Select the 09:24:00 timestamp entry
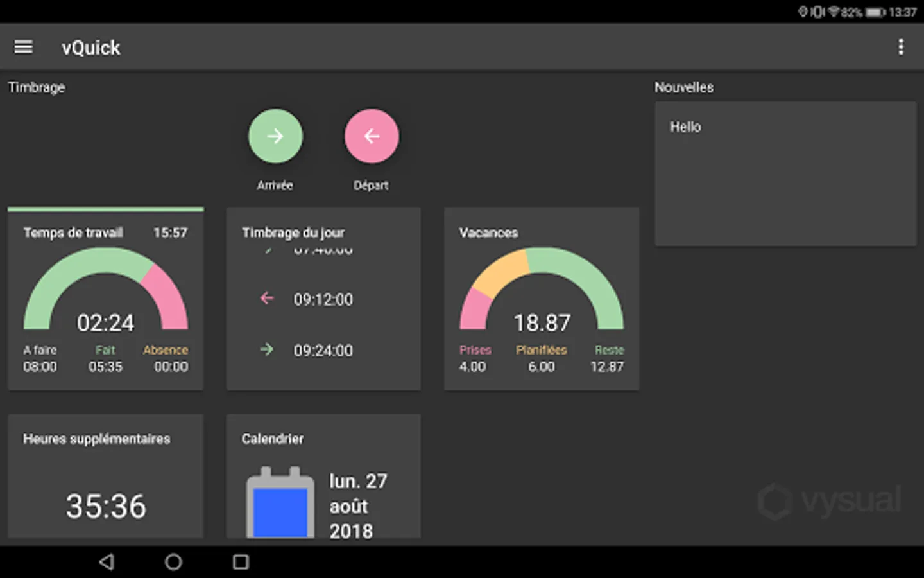This screenshot has height=578, width=924. point(323,351)
